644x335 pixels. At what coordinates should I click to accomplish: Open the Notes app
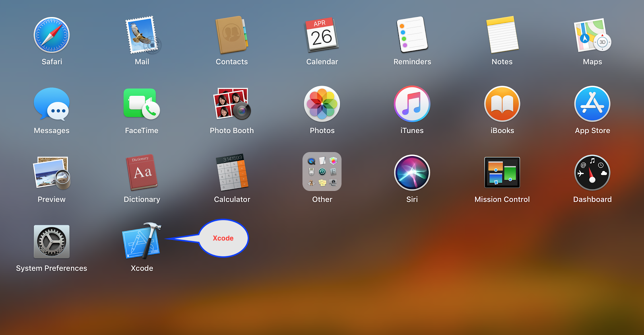[x=502, y=35]
